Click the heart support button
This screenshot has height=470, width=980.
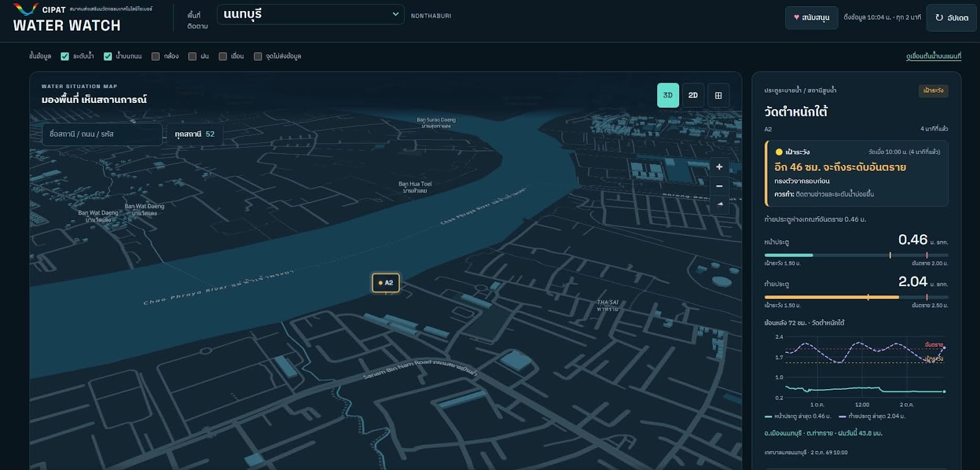(x=811, y=18)
